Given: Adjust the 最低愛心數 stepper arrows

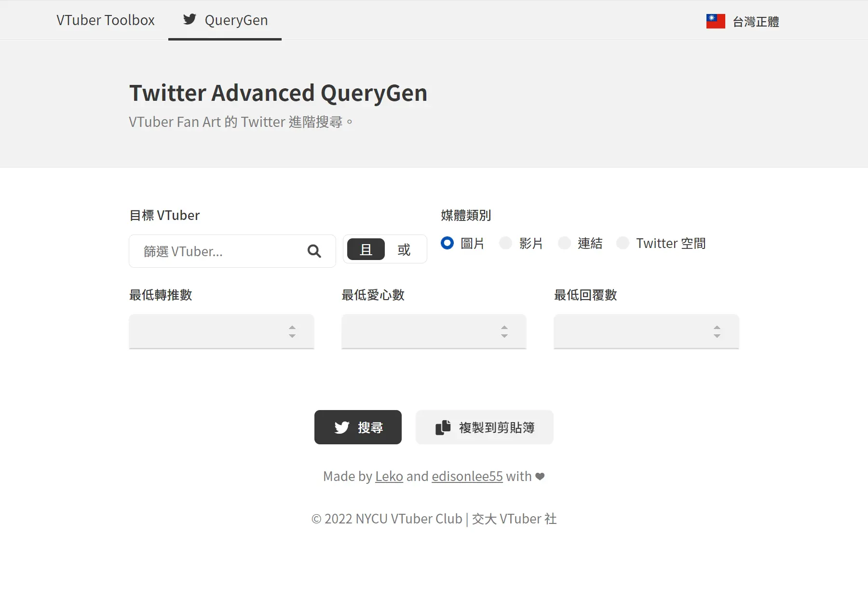Looking at the screenshot, I should click(504, 331).
